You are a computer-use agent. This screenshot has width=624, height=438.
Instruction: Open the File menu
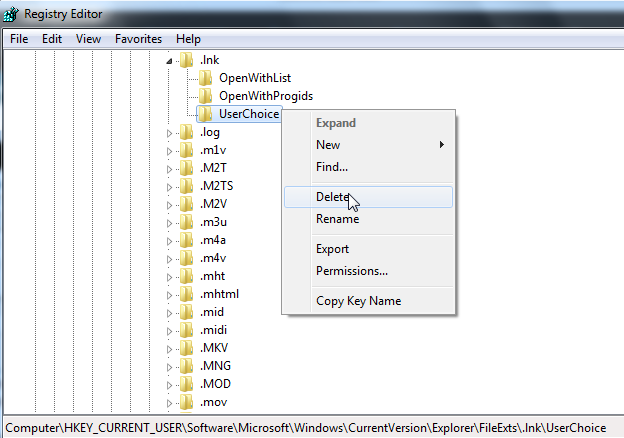coord(19,39)
